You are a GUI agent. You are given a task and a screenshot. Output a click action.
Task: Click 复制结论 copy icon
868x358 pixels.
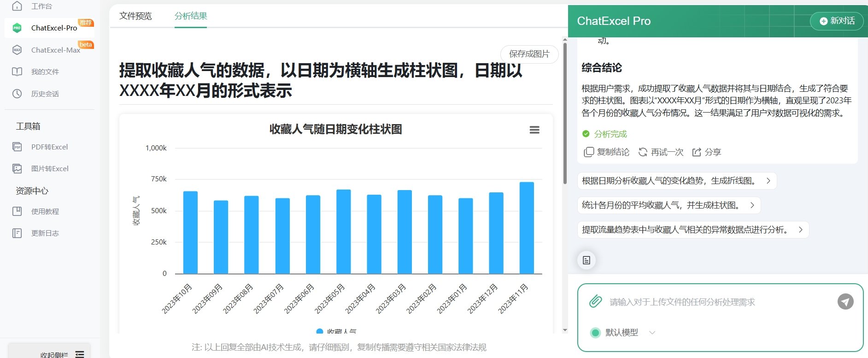pyautogui.click(x=588, y=152)
